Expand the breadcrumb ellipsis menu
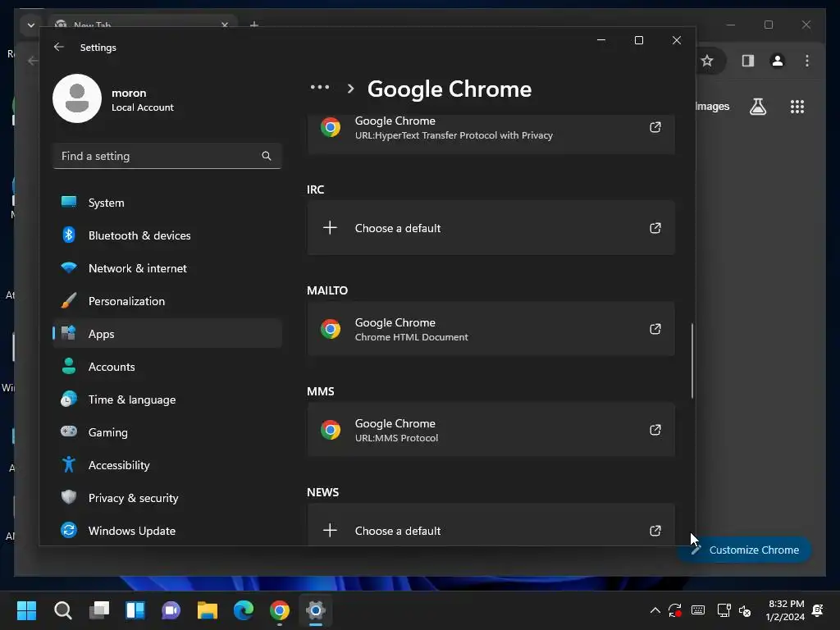 click(320, 87)
